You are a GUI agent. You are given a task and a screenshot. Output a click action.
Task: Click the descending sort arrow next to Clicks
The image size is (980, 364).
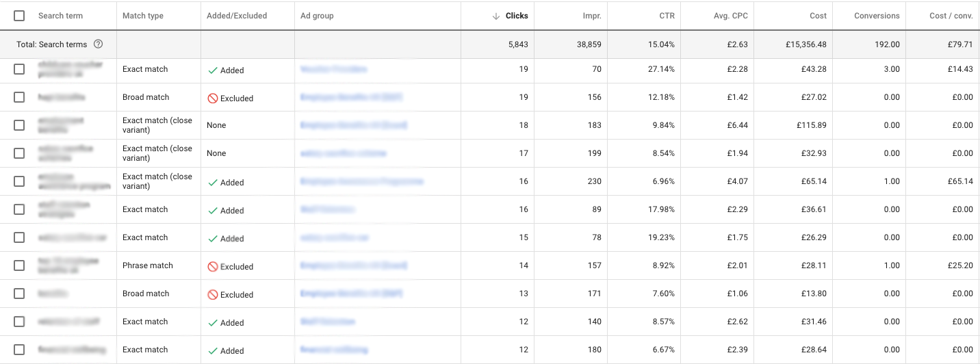(x=496, y=16)
